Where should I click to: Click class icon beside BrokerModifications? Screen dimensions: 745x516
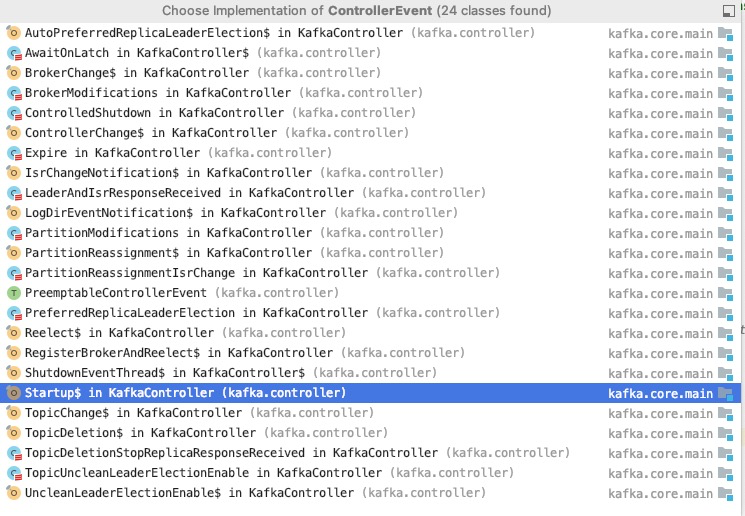click(x=14, y=93)
